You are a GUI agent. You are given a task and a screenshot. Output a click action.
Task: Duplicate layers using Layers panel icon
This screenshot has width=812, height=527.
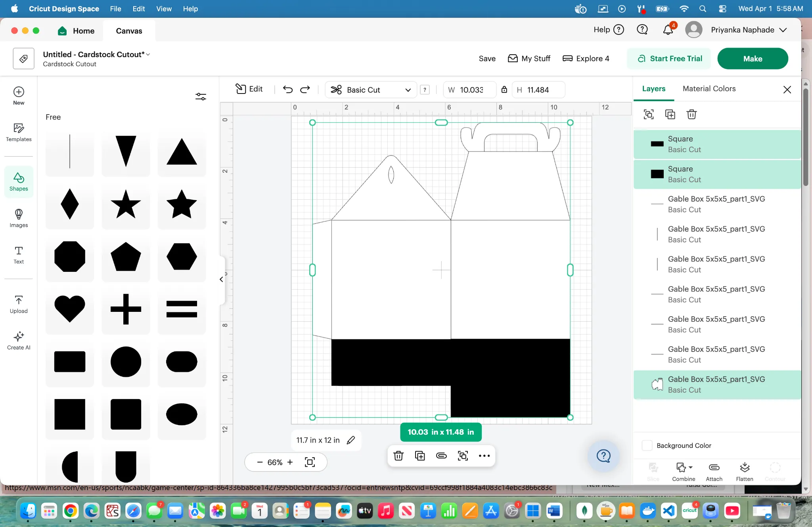coord(670,115)
